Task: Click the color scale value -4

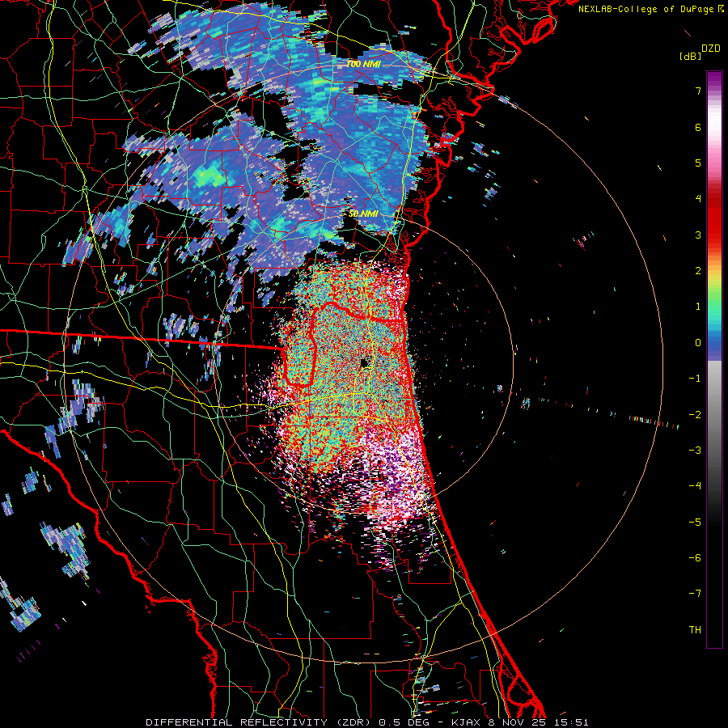Action: [x=695, y=485]
